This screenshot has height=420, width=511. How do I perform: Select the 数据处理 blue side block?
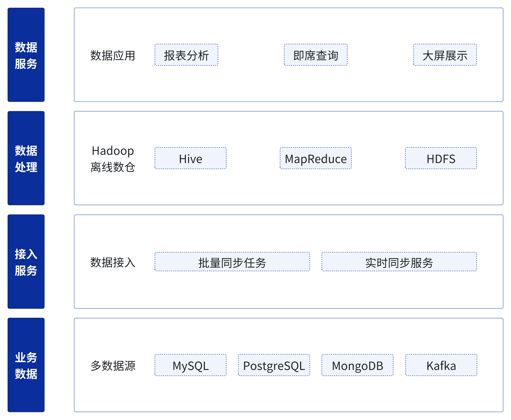coord(26,158)
